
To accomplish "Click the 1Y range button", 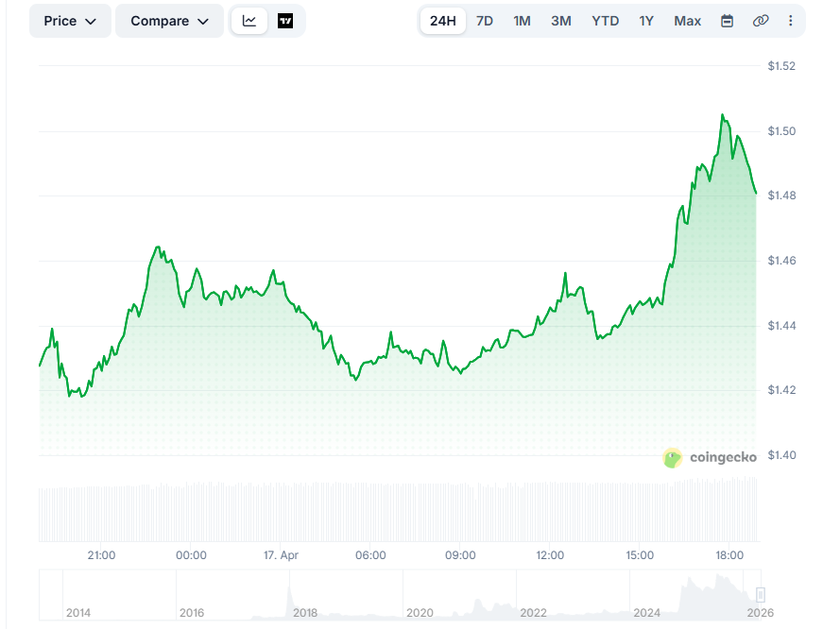I will [646, 20].
